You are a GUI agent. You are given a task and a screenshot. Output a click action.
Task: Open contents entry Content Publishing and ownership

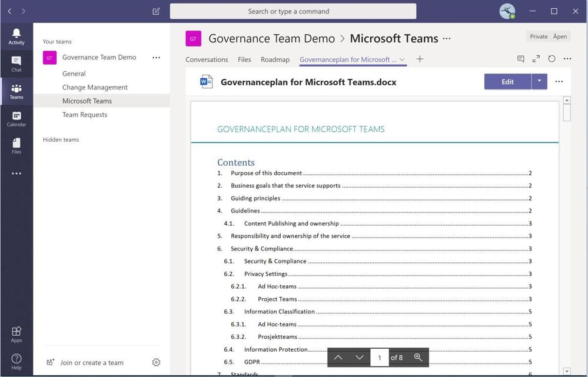(x=378, y=223)
